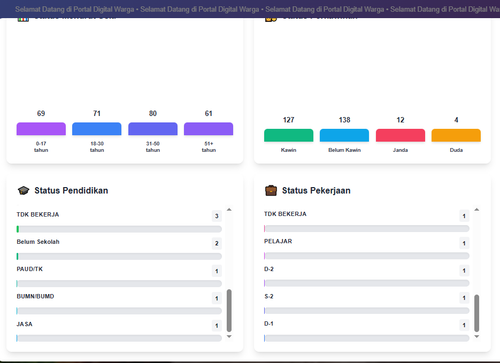Click the D-2 label
Viewport: 500px width, 363px height.
point(269,269)
